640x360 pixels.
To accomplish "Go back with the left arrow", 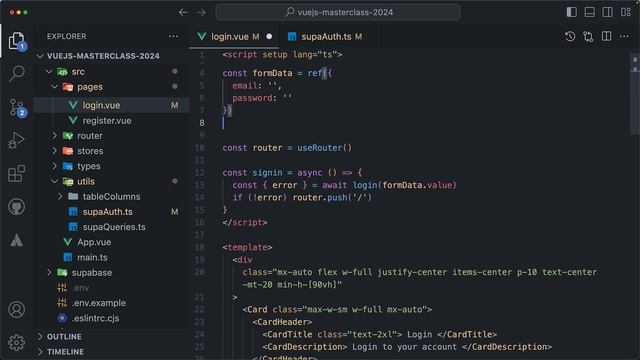I will (x=183, y=12).
